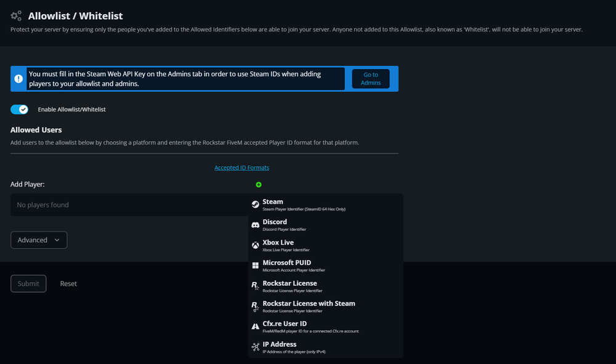Click the No players found list area
Screen dimensions: 616x364
[123, 204]
